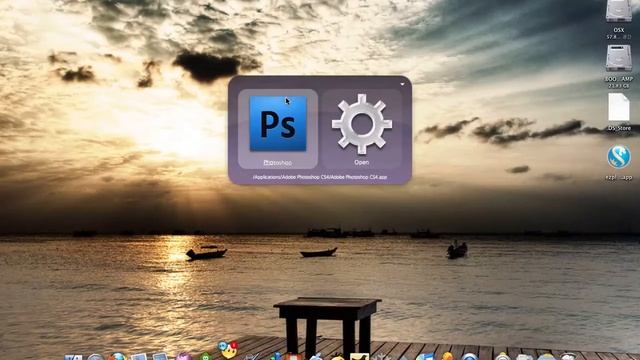Select the blue S app icon on the desktop
The width and height of the screenshot is (640, 360).
(619, 157)
